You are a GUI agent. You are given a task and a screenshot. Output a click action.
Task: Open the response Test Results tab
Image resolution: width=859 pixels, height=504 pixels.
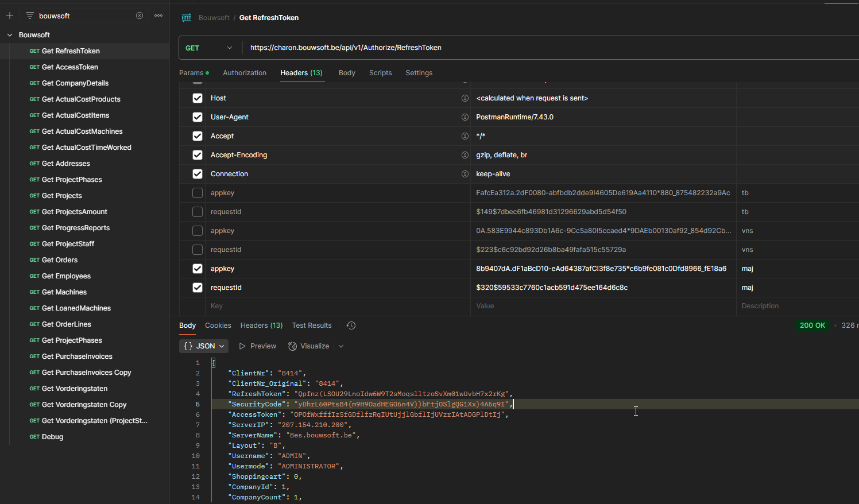coord(312,325)
